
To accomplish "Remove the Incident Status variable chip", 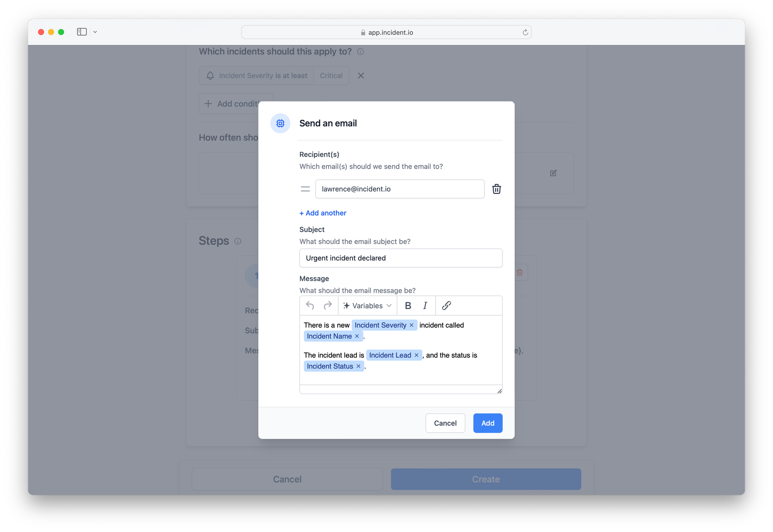I will coord(358,366).
